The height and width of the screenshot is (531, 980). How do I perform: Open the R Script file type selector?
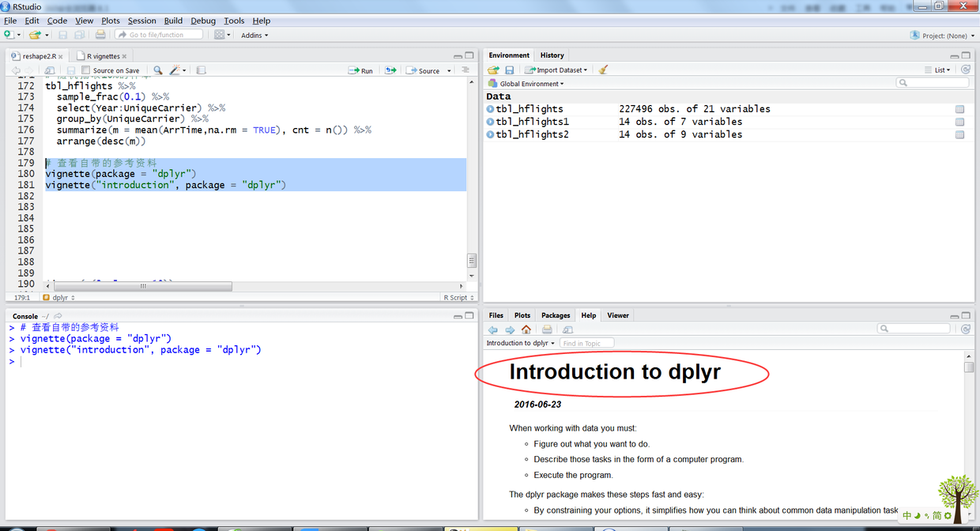(x=459, y=298)
